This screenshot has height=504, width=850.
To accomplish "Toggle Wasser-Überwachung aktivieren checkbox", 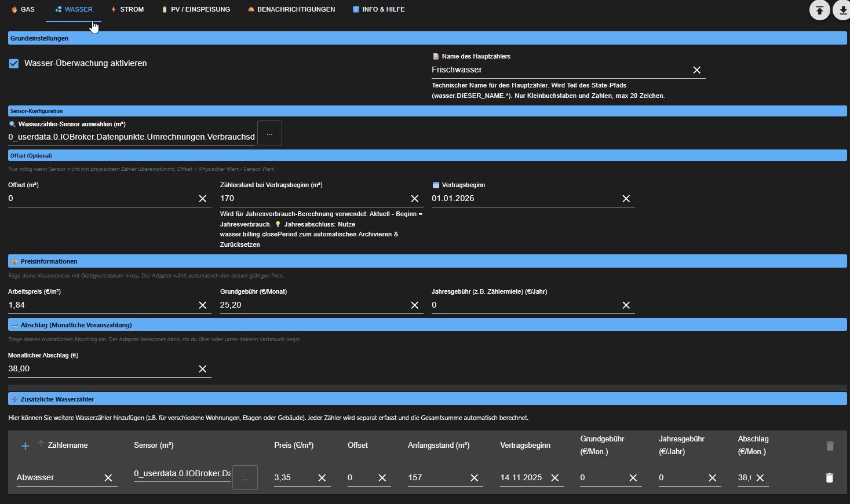I will click(14, 64).
